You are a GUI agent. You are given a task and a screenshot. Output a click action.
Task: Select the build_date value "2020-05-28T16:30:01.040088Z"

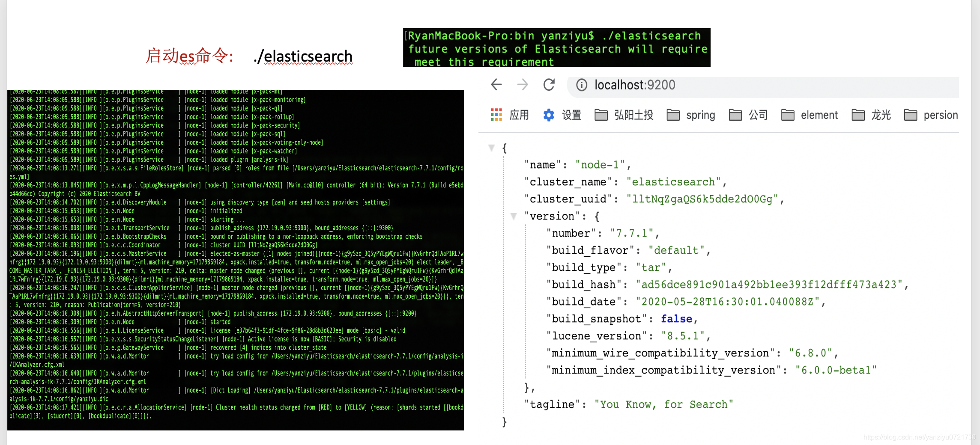728,302
